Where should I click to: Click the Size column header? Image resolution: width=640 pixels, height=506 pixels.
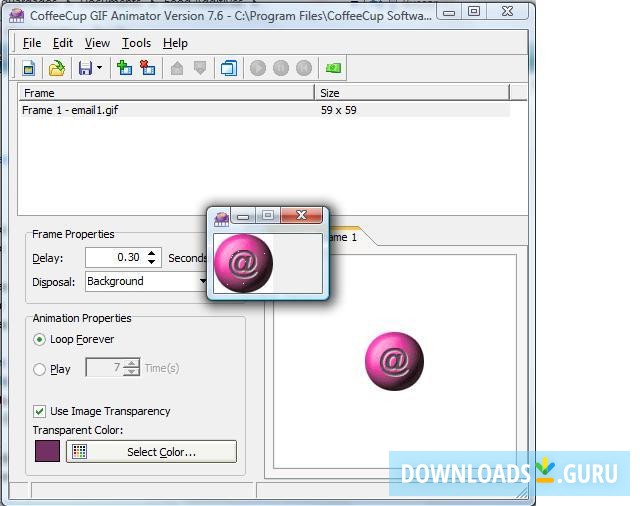point(412,93)
